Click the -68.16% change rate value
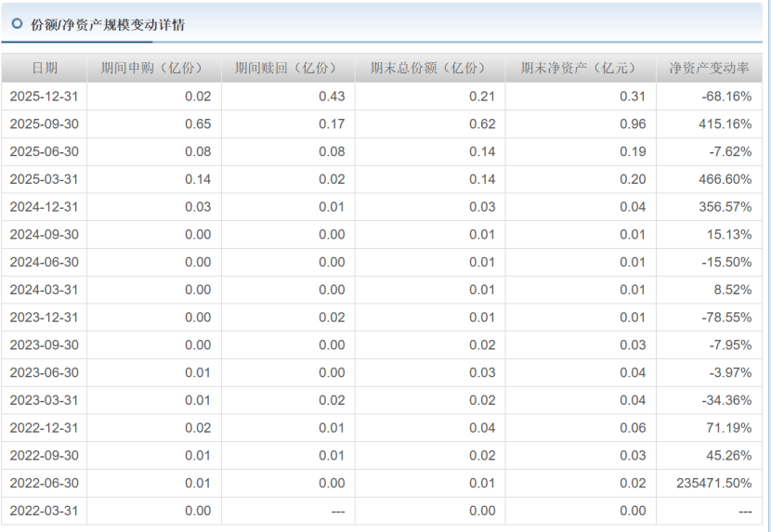Viewport: 771px width, 532px height. [726, 97]
